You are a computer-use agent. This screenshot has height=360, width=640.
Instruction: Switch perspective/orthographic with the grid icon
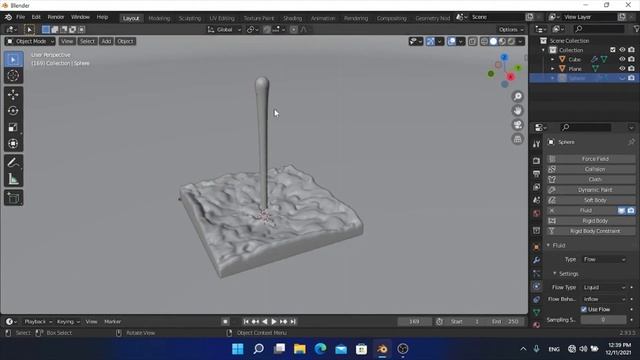coord(518,139)
